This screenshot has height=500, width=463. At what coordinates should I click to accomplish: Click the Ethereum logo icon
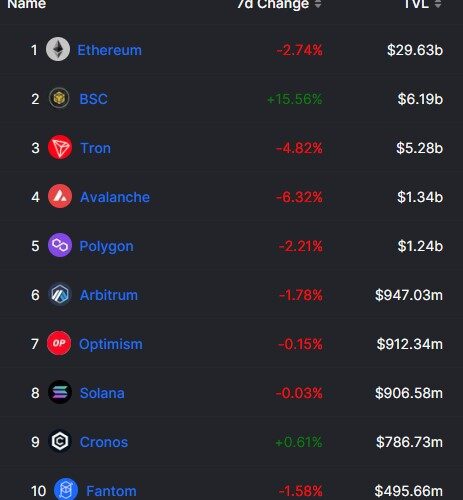click(58, 49)
